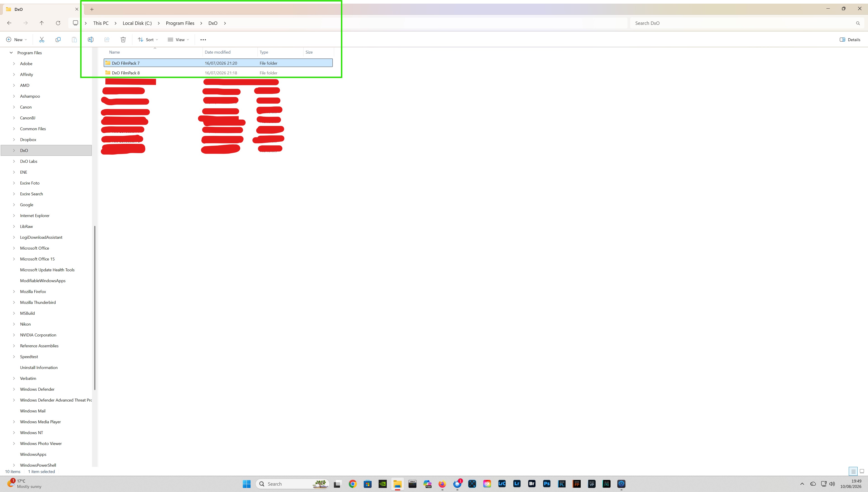Image resolution: width=868 pixels, height=492 pixels.
Task: Open the Sort dropdown
Action: [148, 40]
